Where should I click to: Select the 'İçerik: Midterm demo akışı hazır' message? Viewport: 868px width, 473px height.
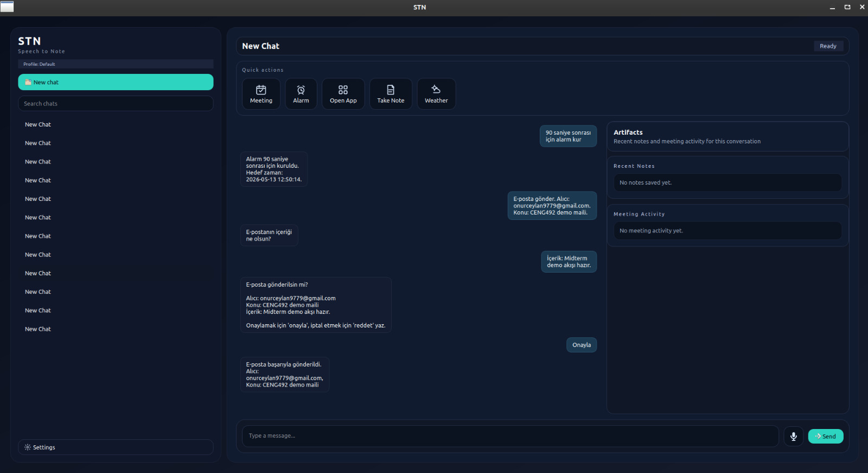[569, 262]
